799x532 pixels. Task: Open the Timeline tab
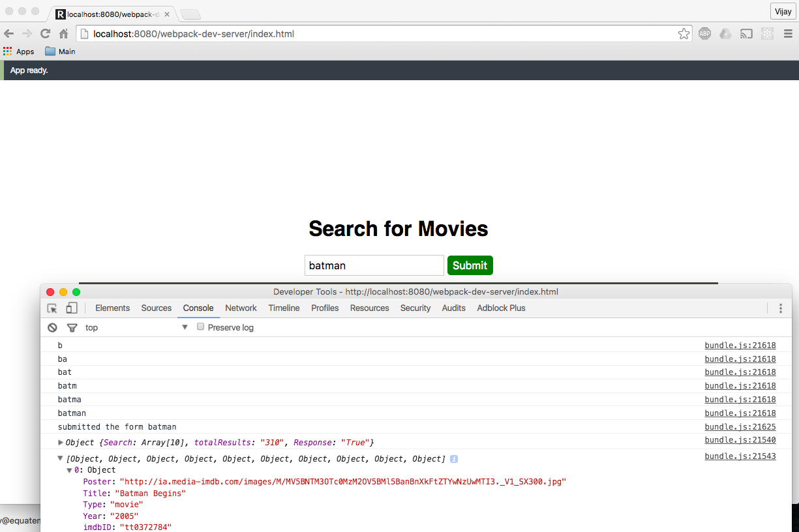pos(284,308)
